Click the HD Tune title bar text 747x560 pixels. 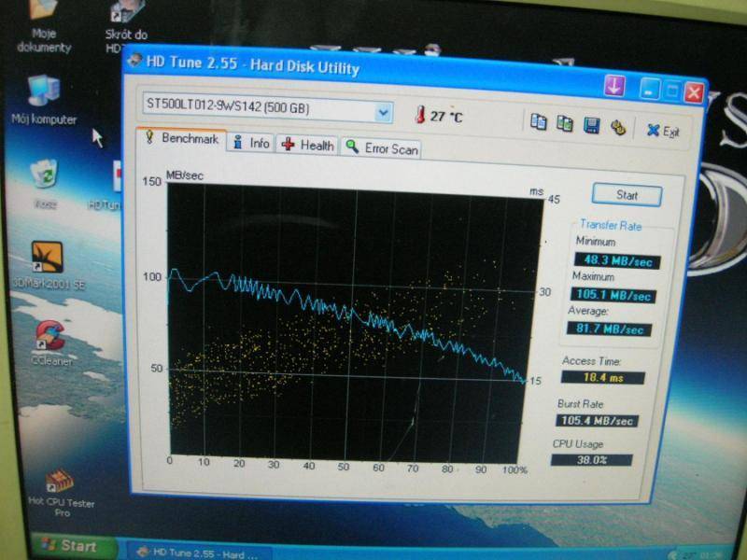click(x=252, y=65)
